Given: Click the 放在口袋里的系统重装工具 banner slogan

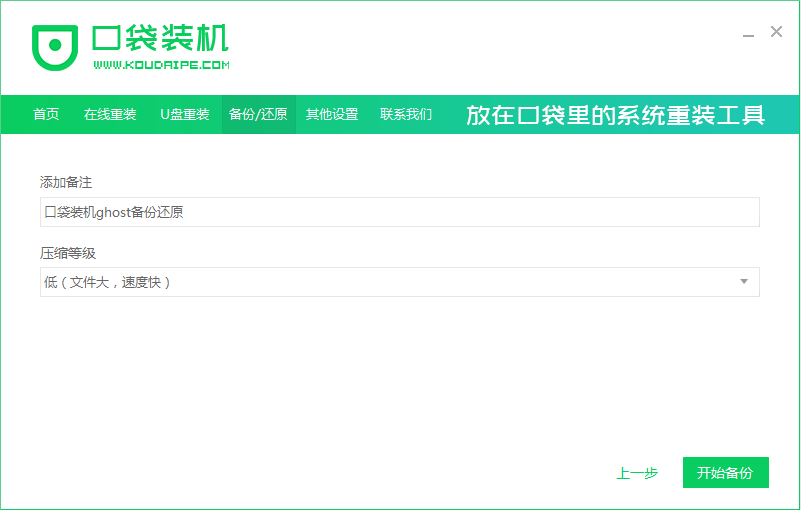Looking at the screenshot, I should point(615,115).
